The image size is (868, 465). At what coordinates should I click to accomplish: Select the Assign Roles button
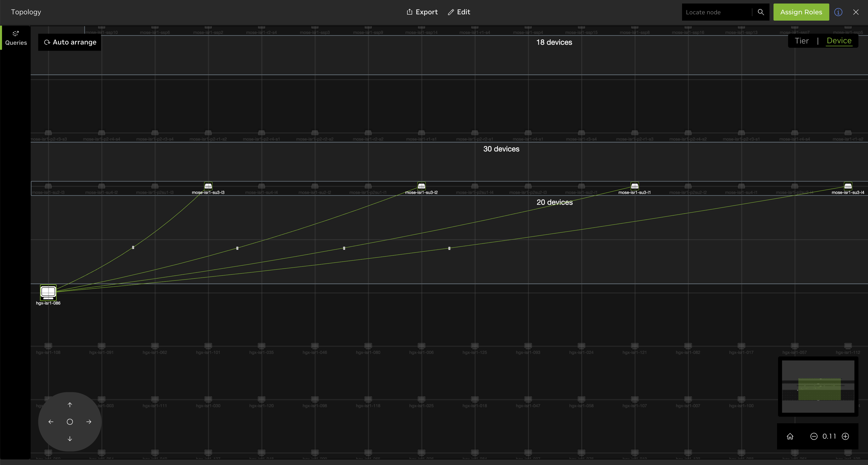pyautogui.click(x=801, y=12)
